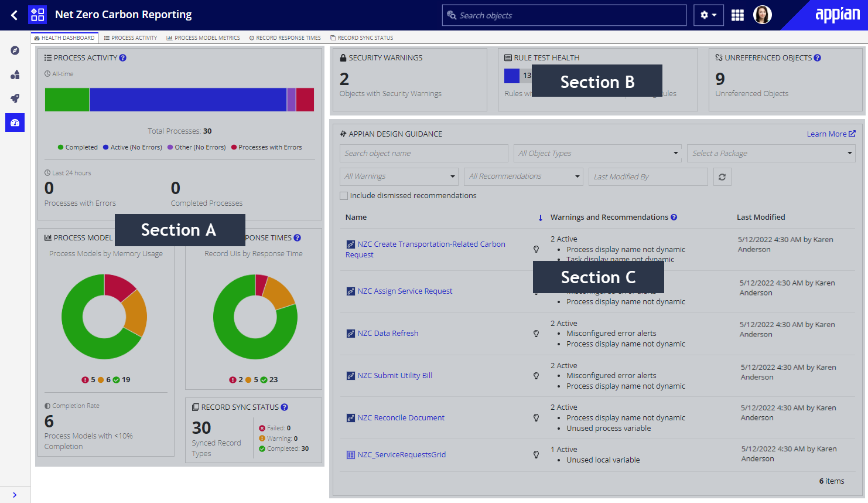Click Process Activity help icon
Image resolution: width=868 pixels, height=503 pixels.
tap(122, 57)
